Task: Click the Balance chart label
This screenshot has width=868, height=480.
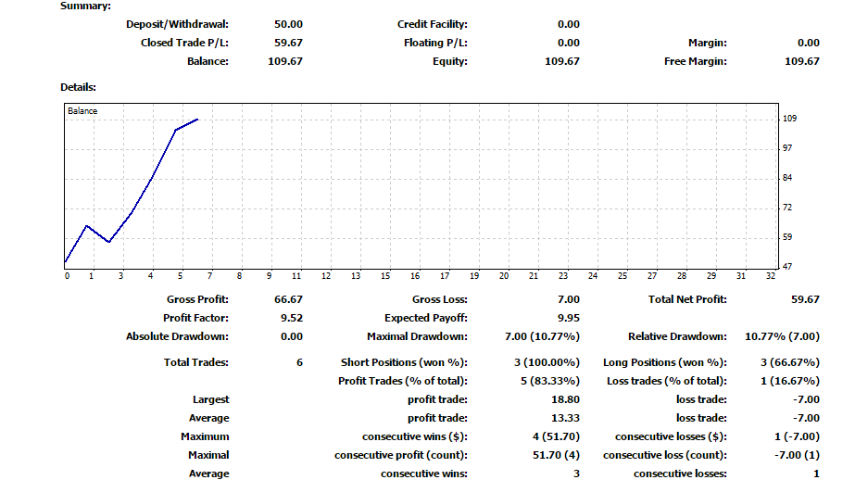Action: coord(82,110)
